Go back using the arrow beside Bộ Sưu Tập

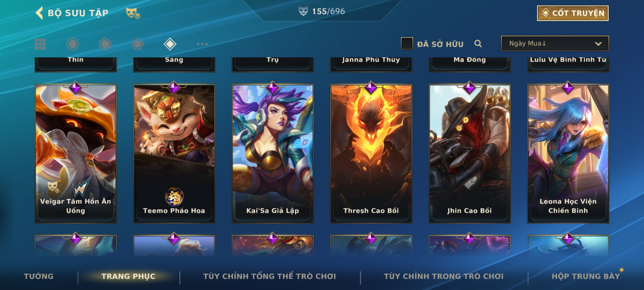(x=39, y=13)
